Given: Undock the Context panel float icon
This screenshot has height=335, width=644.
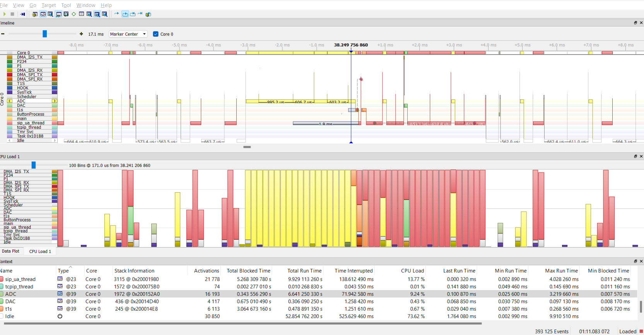Looking at the screenshot, I should (635, 262).
